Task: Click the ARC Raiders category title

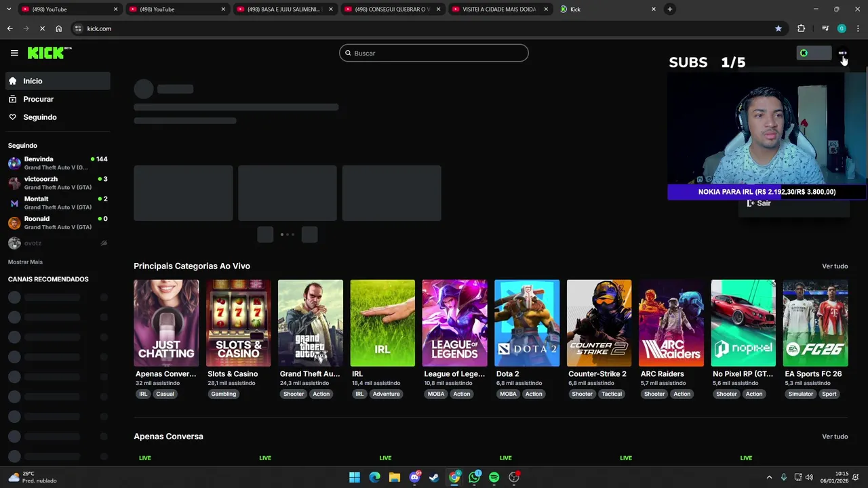Action: click(x=662, y=374)
